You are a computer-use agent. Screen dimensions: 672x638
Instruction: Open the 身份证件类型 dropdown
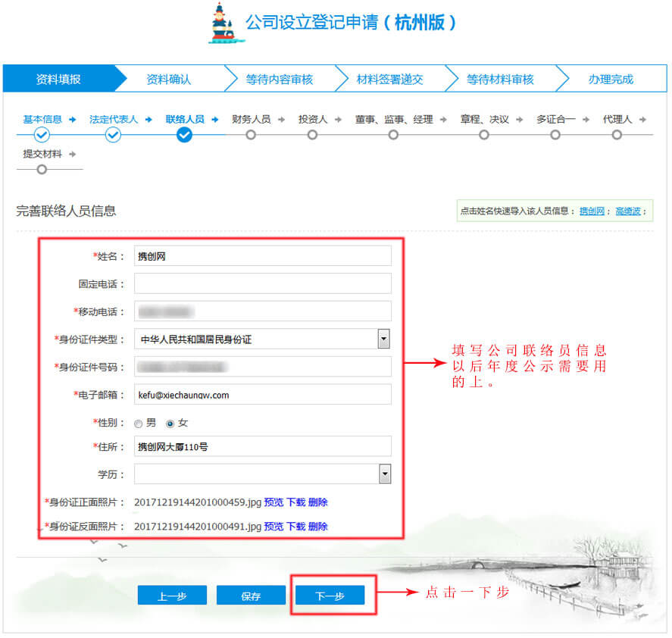[x=383, y=338]
